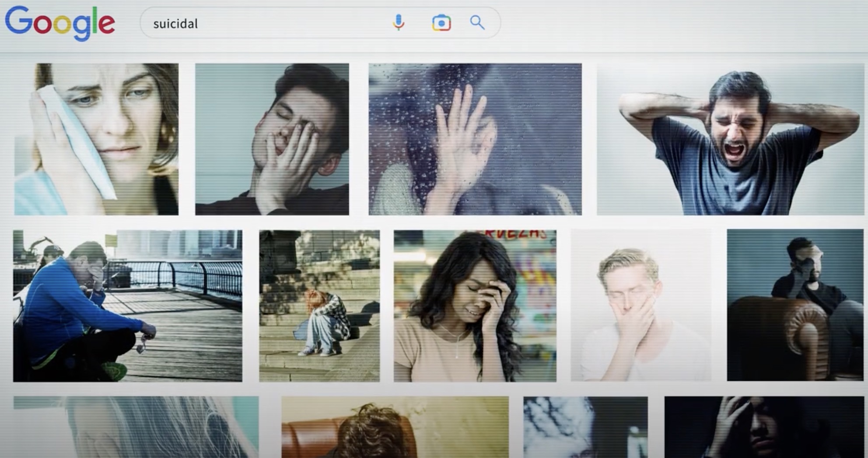This screenshot has height=458, width=868.
Task: Click the magnifying glass search icon
Action: coord(477,22)
